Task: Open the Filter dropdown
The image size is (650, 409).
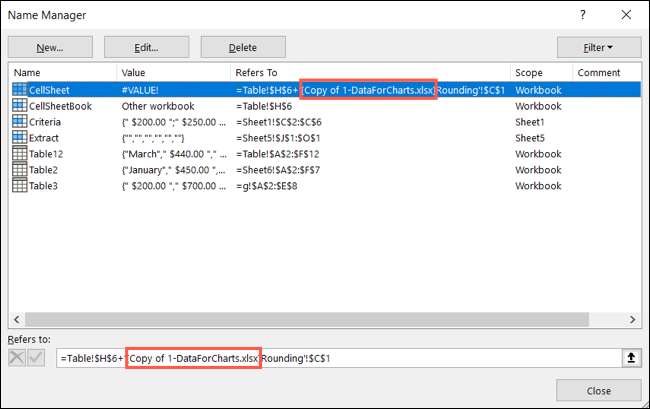Action: click(x=599, y=48)
